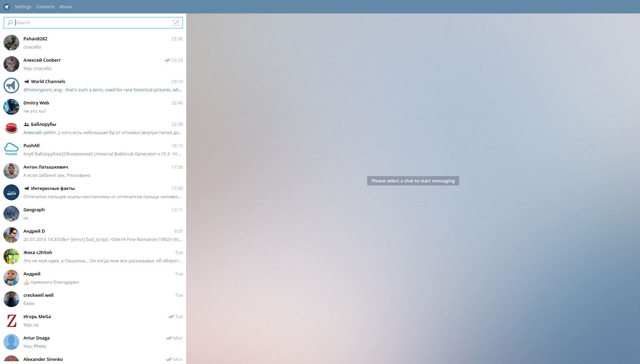
Task: Open the Dmitry Web avatar
Action: click(x=11, y=107)
